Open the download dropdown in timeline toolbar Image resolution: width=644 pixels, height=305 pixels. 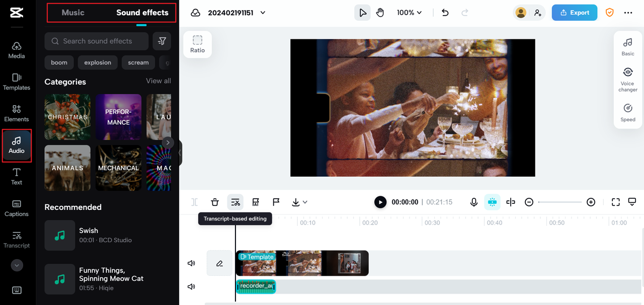(x=299, y=202)
